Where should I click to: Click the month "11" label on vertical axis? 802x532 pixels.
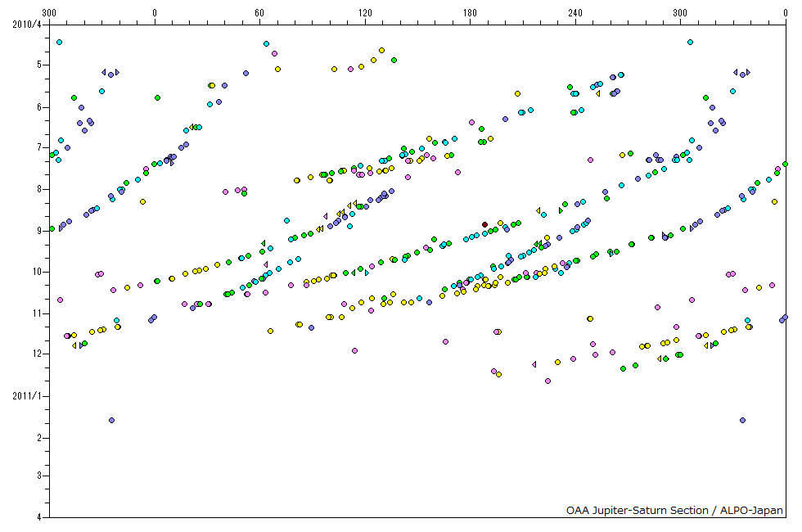38,313
